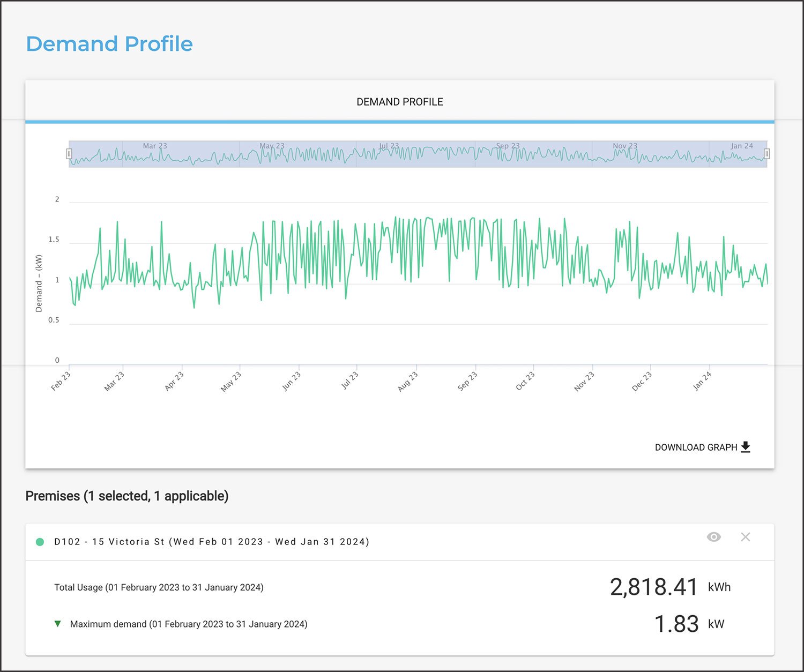Click the y-axis value 2

[x=57, y=199]
